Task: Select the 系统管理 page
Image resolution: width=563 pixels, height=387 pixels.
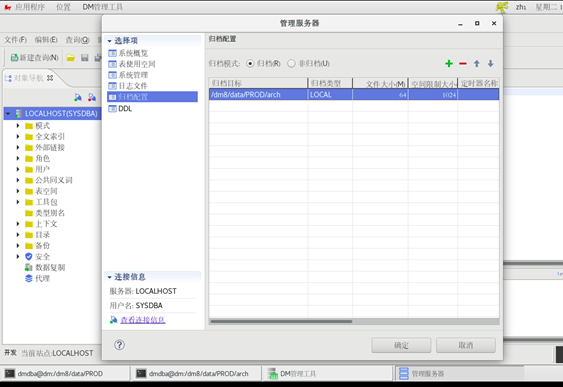Action: (133, 75)
